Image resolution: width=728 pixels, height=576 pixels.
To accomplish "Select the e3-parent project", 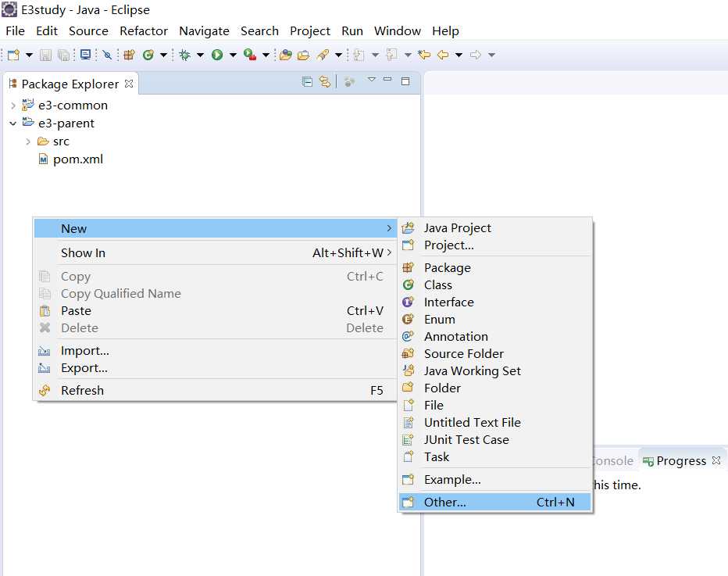I will click(x=66, y=123).
